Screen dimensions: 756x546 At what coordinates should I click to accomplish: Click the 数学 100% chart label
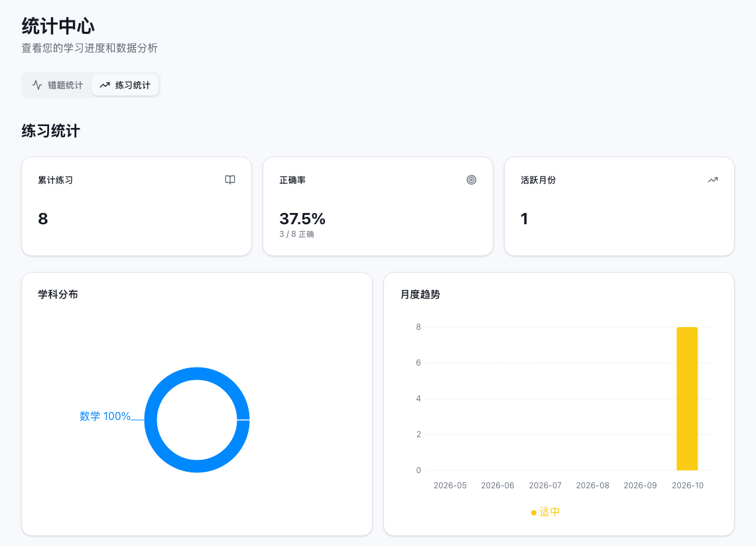105,416
